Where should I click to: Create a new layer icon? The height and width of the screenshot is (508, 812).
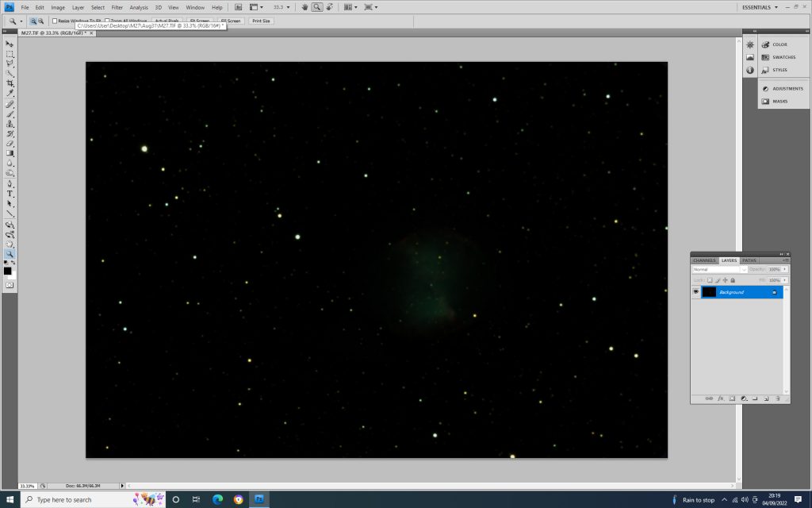pos(766,398)
